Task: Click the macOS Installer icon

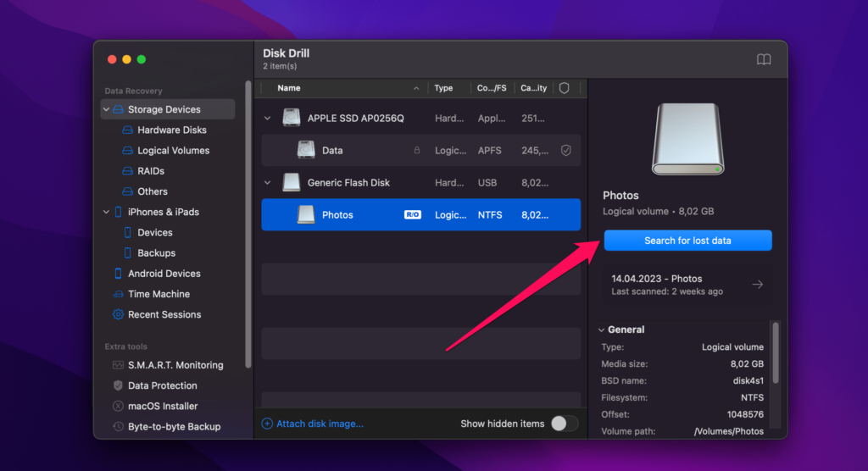Action: [x=118, y=406]
